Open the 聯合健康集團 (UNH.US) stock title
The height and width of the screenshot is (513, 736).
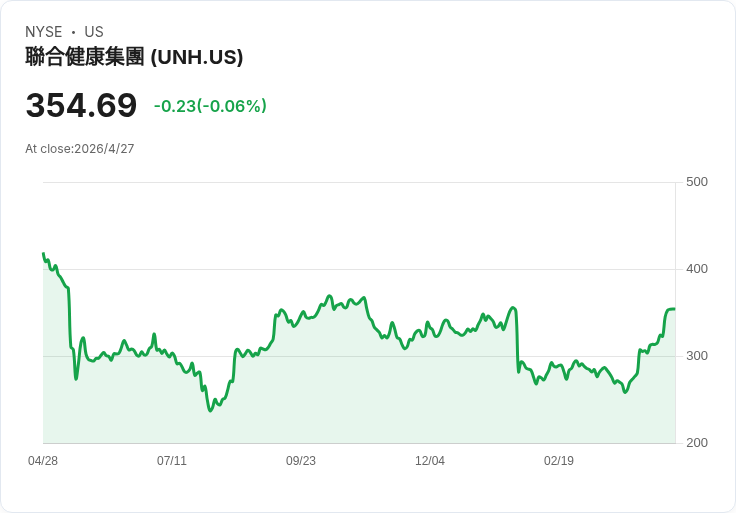click(x=134, y=57)
